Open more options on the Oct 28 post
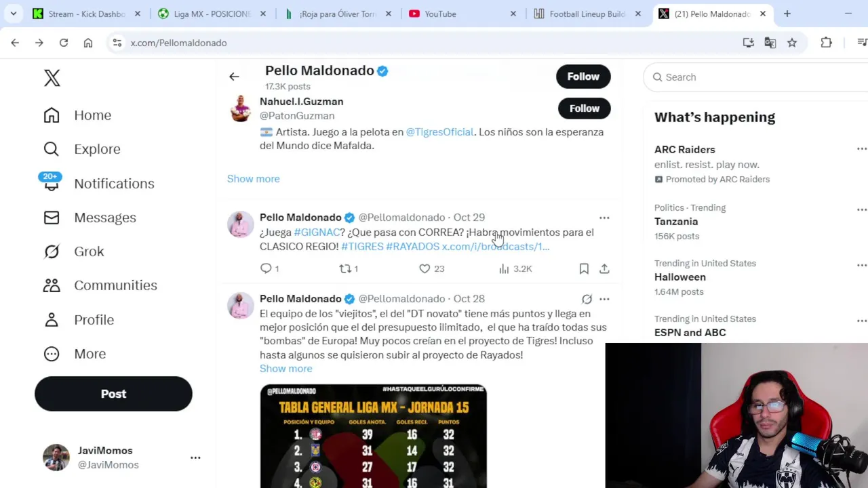 604,299
